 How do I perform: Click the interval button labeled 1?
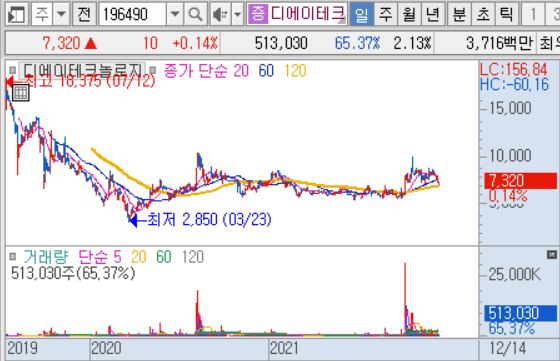click(x=533, y=15)
